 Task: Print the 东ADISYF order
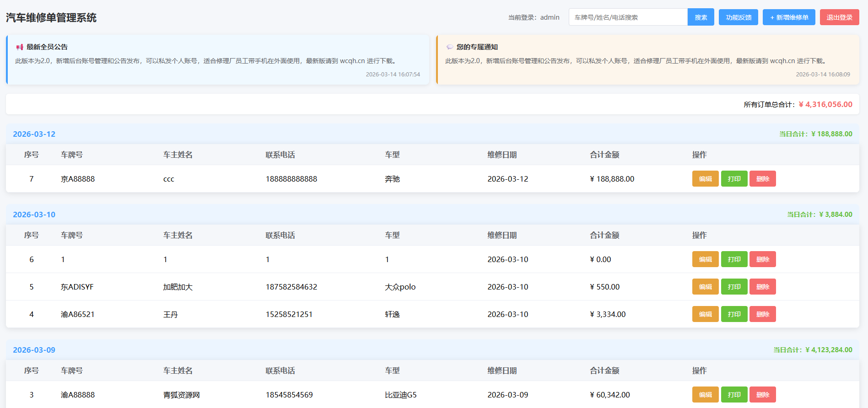[x=734, y=287]
